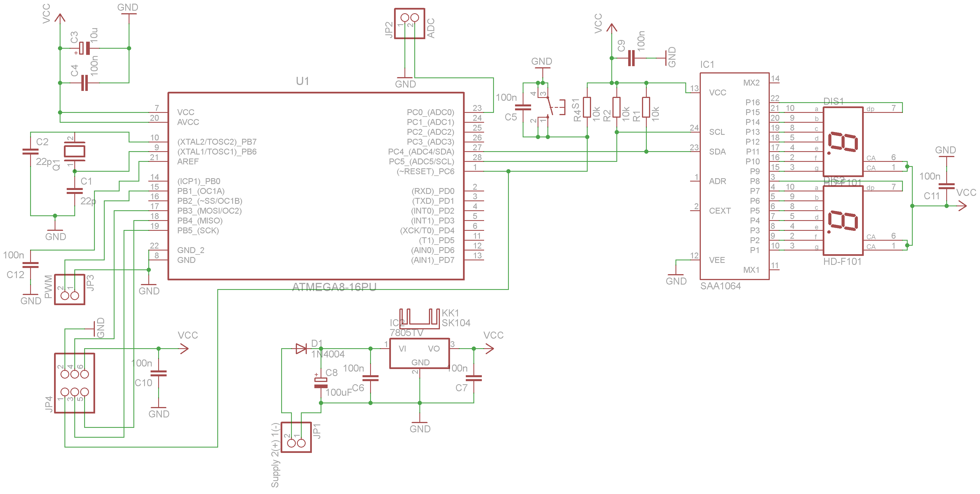Select capacitor C5 beside the switch

pyautogui.click(x=523, y=107)
